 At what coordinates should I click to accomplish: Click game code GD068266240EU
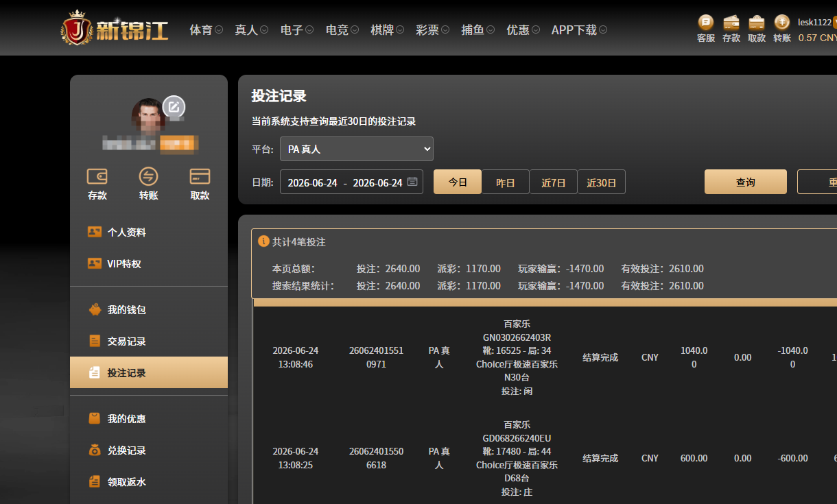pyautogui.click(x=517, y=438)
